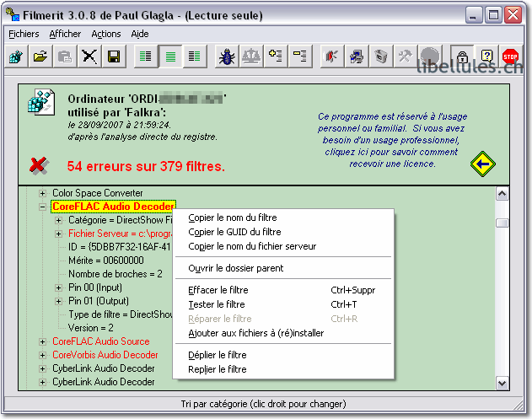Open the Actions menu
Viewport: 532px width, 419px height.
[106, 34]
